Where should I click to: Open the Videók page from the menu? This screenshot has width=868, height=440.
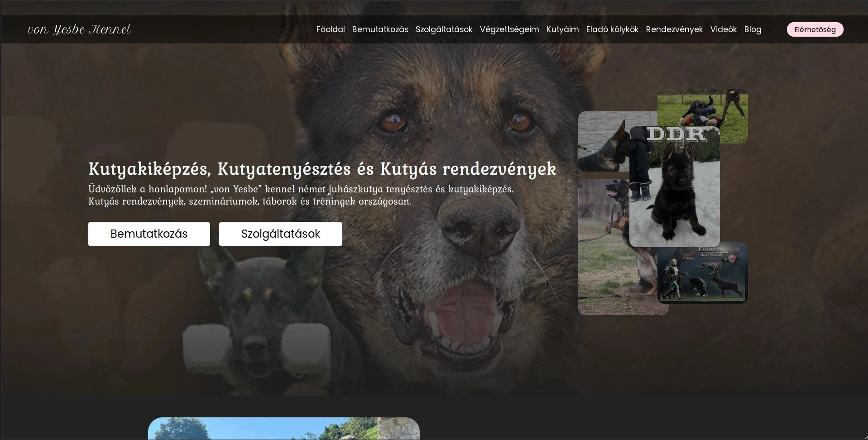point(723,29)
